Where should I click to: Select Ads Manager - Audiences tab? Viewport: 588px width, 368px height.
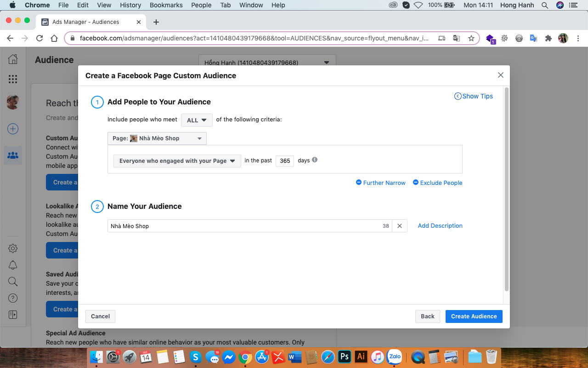coord(92,22)
